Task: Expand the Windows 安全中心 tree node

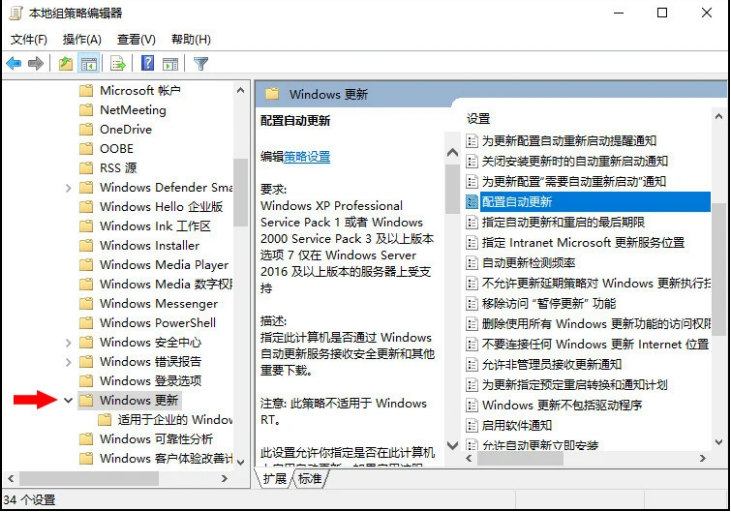Action: pos(68,343)
